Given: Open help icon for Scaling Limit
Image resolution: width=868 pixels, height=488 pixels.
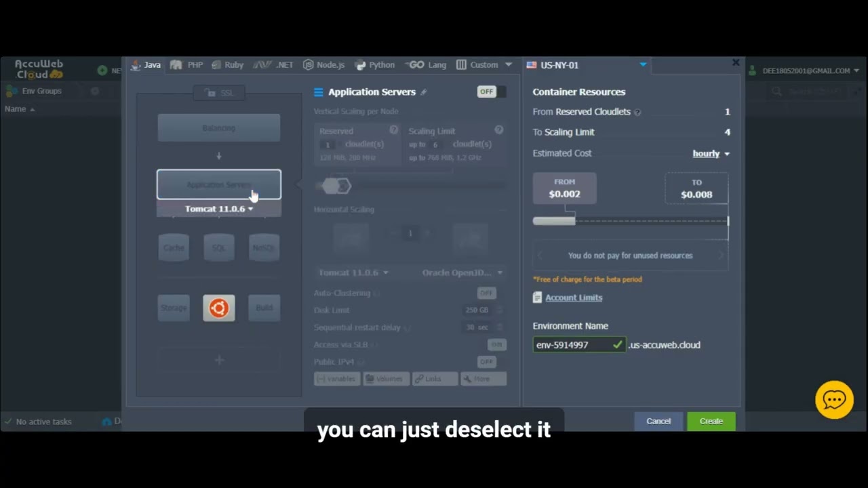Looking at the screenshot, I should tap(499, 130).
